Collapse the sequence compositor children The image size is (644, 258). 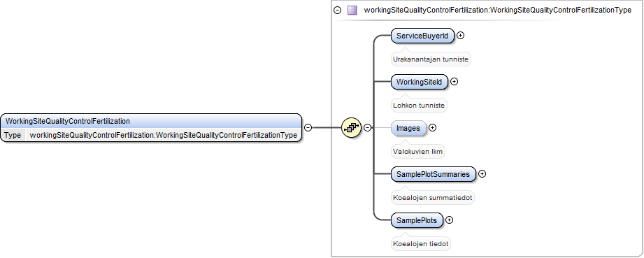click(367, 128)
